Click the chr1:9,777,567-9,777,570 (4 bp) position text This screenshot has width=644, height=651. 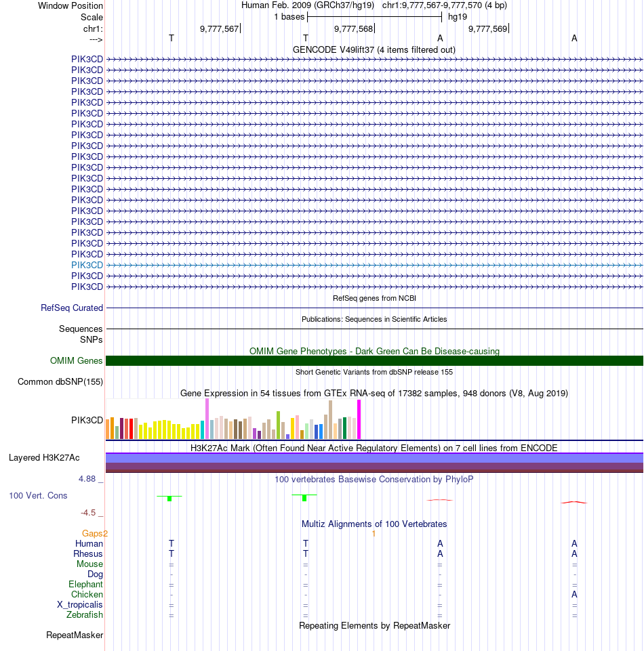coord(445,5)
